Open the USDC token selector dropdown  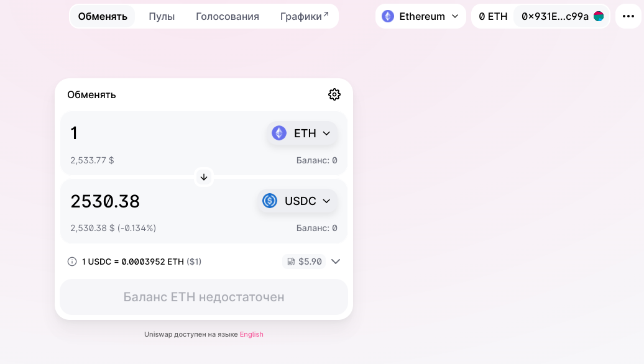(297, 201)
